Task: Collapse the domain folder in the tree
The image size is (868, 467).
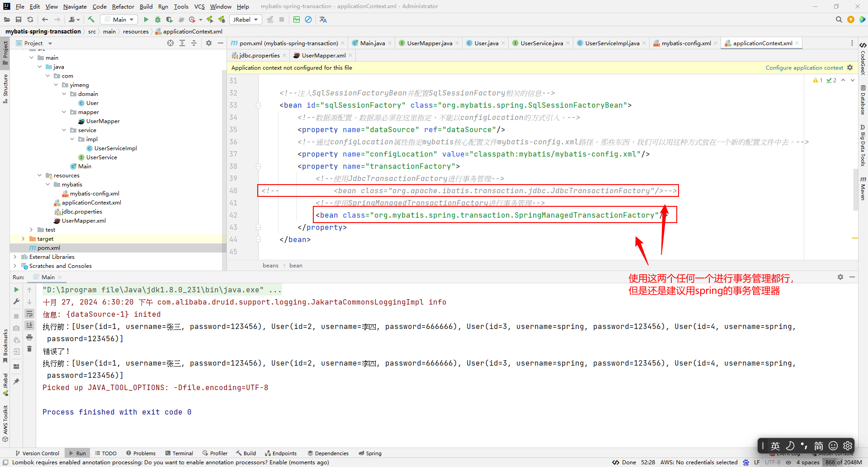Action: coord(64,94)
